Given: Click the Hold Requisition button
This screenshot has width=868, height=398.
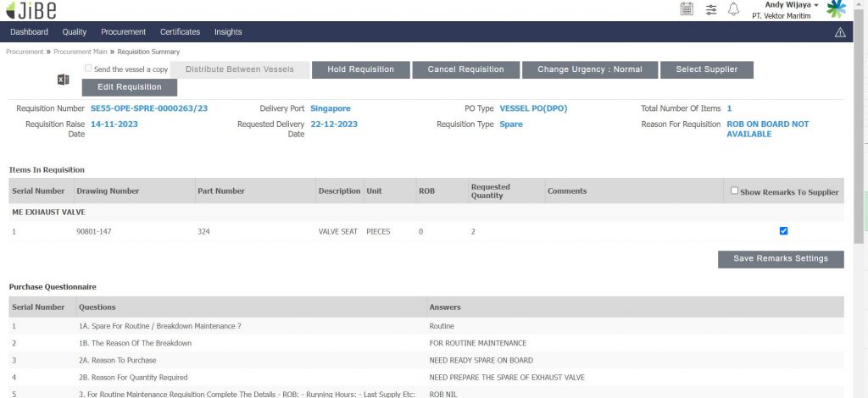Looking at the screenshot, I should coord(361,69).
